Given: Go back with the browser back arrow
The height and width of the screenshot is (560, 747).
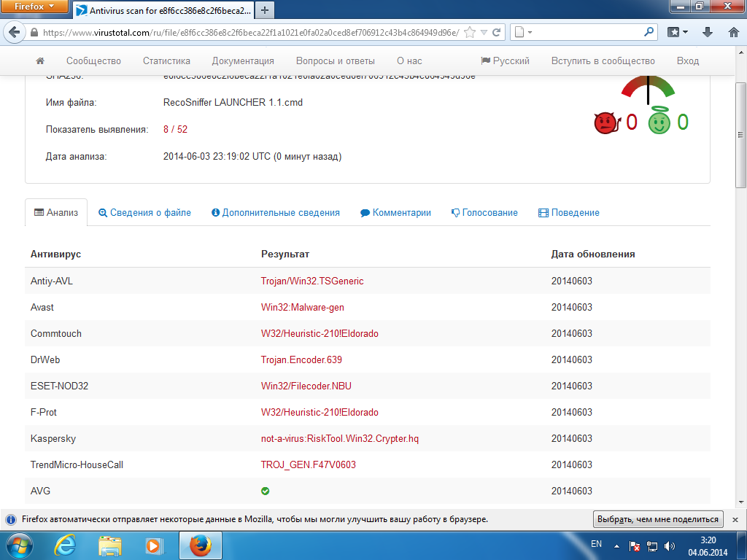Looking at the screenshot, I should point(15,32).
